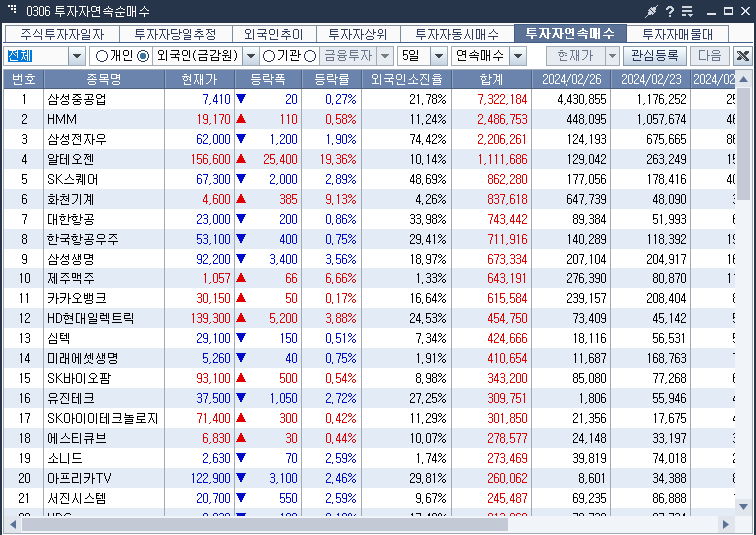This screenshot has height=535, width=756.
Task: Select the 카카오뱅크 stock name
Action: click(77, 298)
